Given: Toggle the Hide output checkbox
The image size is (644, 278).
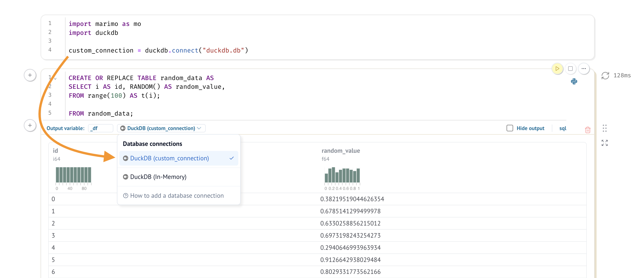Looking at the screenshot, I should (510, 128).
